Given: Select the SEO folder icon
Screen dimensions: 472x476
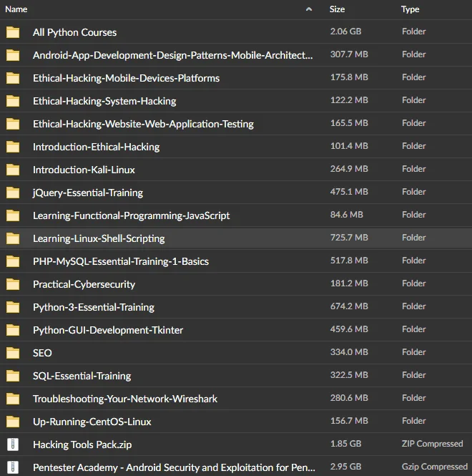Looking at the screenshot, I should pyautogui.click(x=13, y=353).
